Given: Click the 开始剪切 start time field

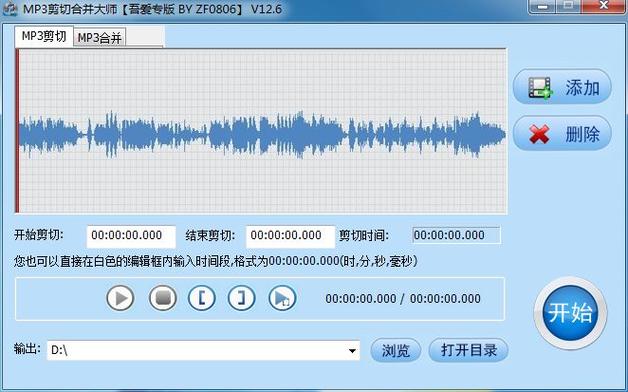Looking at the screenshot, I should tap(131, 236).
